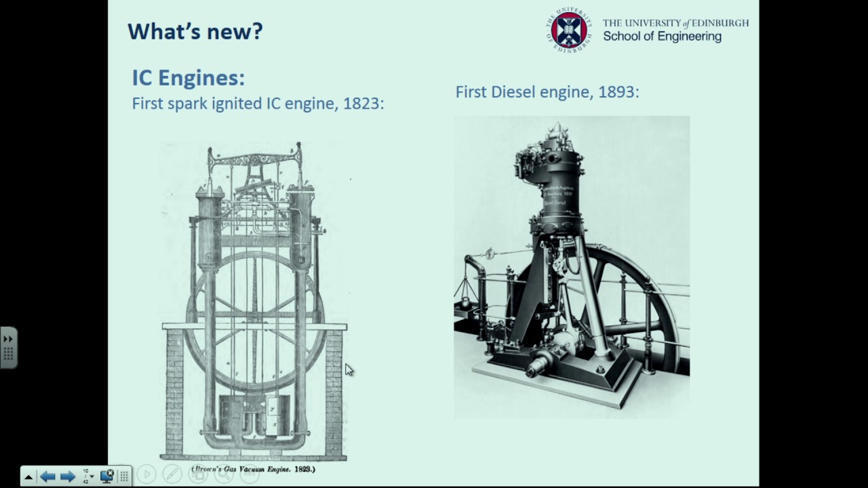
Task: Click the end presentation monitor icon
Action: coord(107,476)
